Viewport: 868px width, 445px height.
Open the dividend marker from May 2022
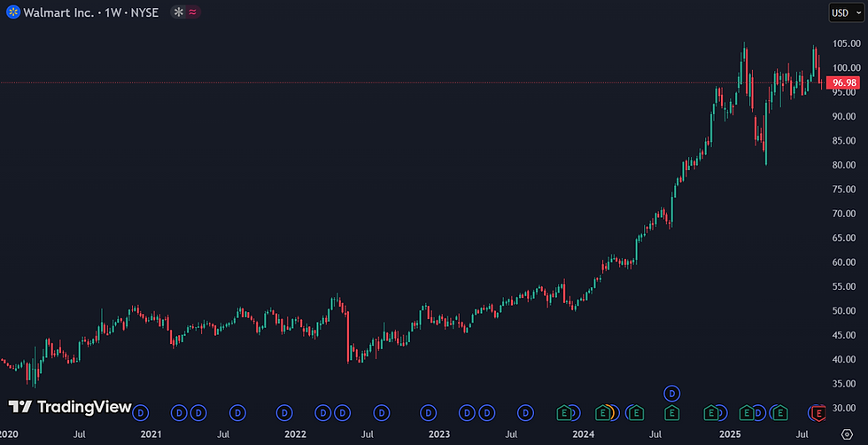[343, 412]
